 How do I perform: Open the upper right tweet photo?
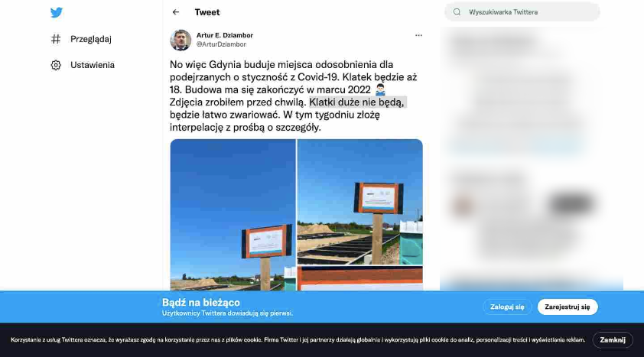359,202
